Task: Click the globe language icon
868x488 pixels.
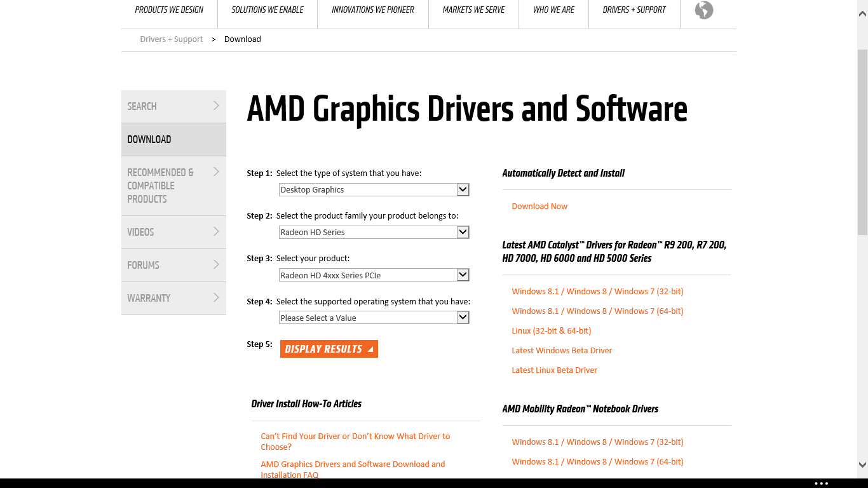Action: (704, 10)
